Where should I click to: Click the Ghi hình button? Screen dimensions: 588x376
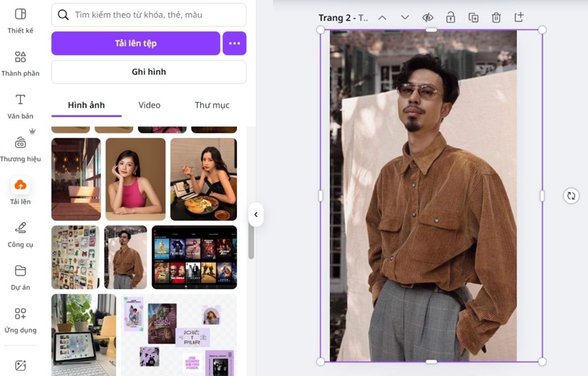149,72
